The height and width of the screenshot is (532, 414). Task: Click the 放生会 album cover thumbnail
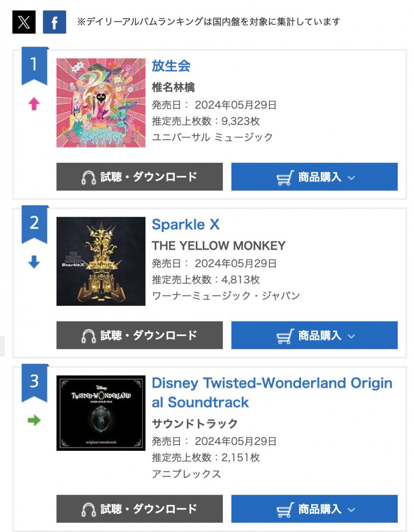(x=101, y=103)
